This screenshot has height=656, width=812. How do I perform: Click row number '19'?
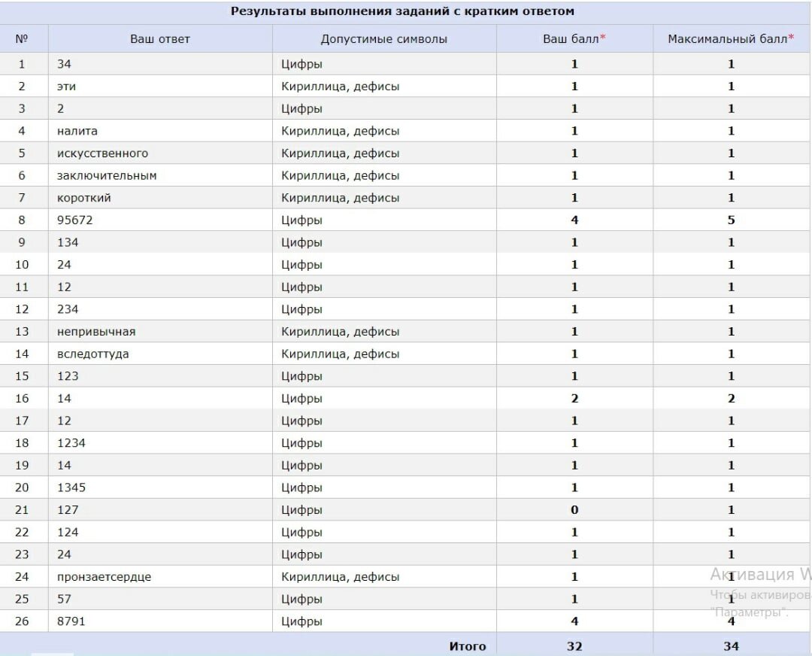[x=22, y=466]
